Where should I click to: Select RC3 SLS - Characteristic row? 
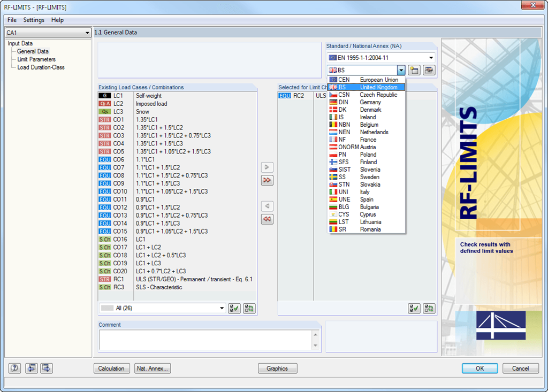click(178, 287)
